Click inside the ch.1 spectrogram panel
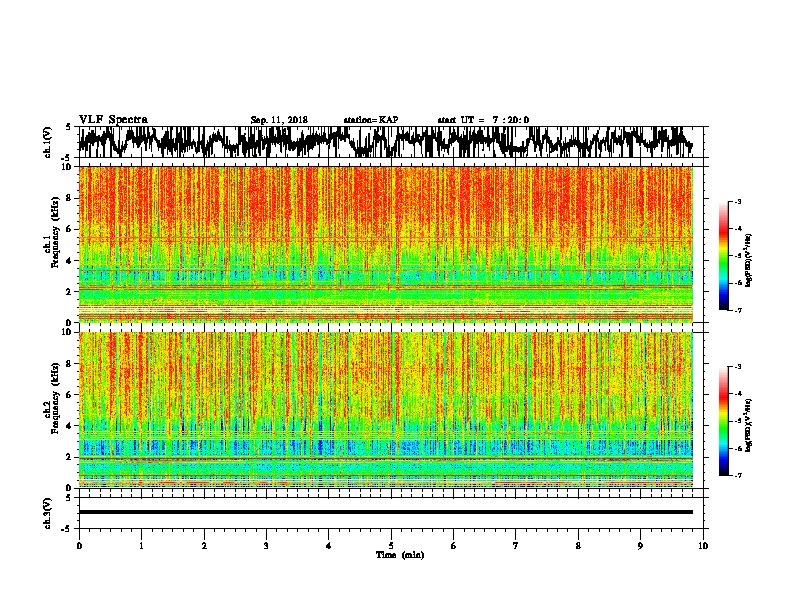The image size is (792, 612). [x=385, y=244]
